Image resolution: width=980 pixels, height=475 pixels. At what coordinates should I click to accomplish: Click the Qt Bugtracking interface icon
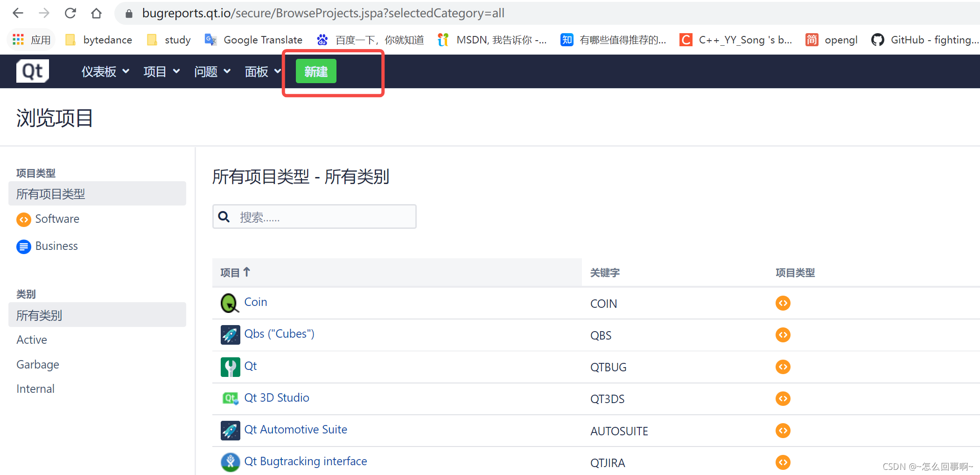[230, 462]
